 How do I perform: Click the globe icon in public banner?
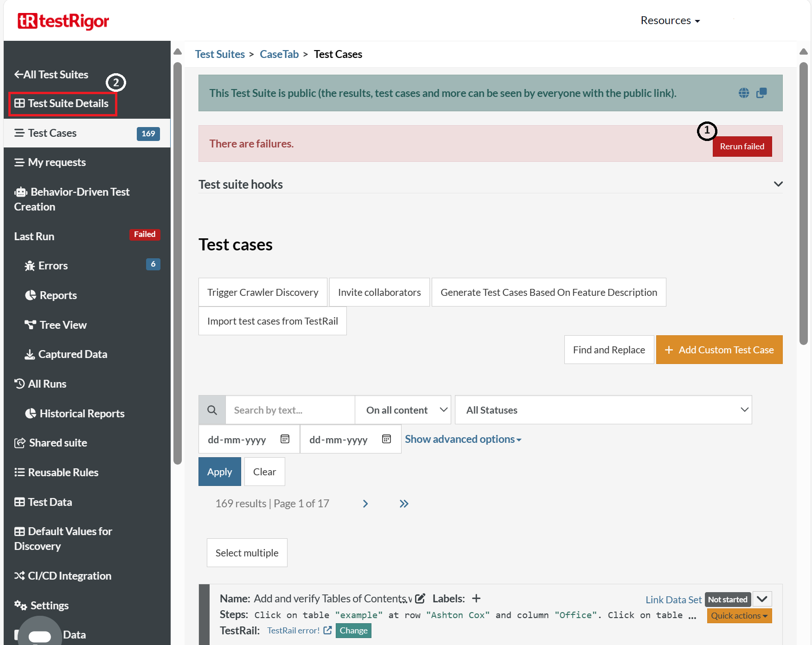click(743, 93)
